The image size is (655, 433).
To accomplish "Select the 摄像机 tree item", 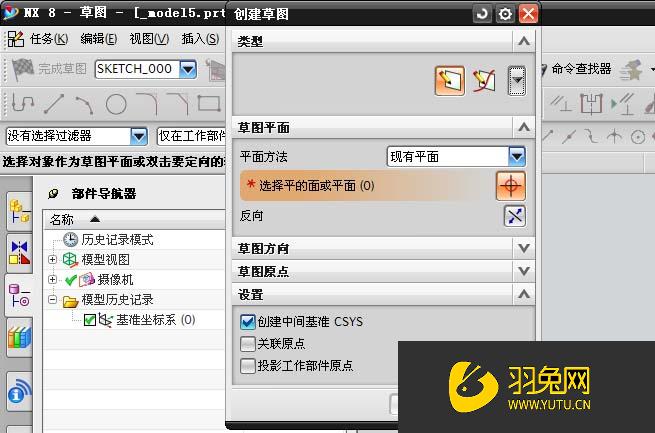I will [115, 280].
